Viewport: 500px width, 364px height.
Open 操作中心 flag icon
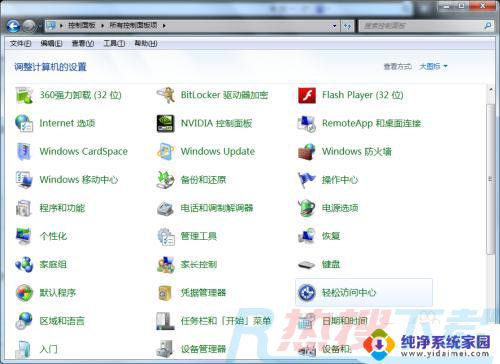(307, 180)
